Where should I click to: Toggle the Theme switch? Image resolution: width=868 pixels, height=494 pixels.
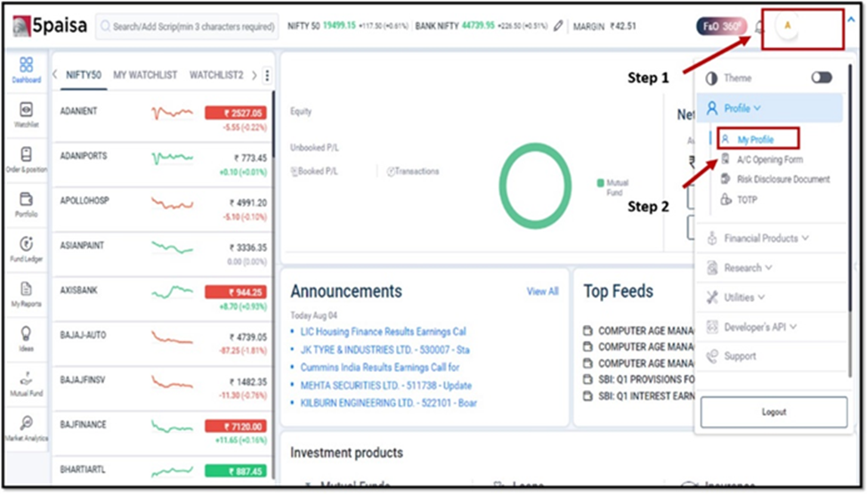[822, 77]
